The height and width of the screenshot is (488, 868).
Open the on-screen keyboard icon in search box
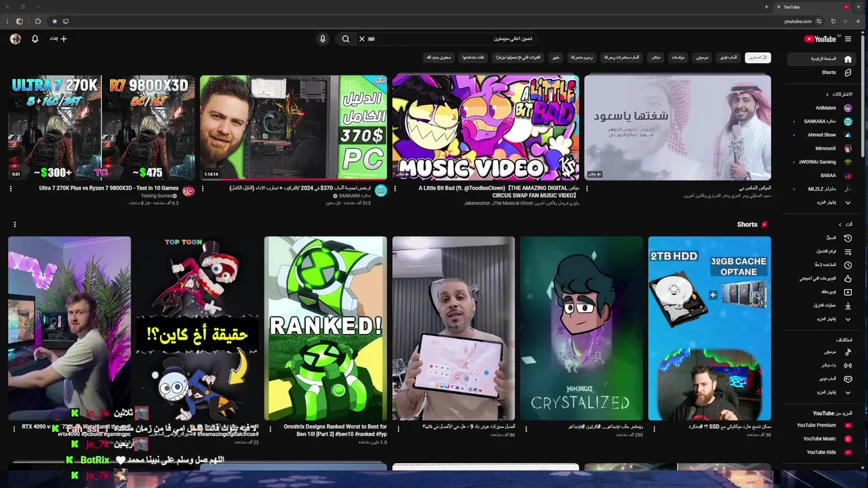371,39
